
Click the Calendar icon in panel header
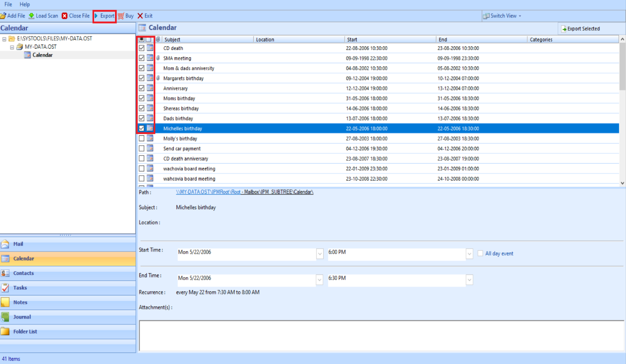(142, 28)
